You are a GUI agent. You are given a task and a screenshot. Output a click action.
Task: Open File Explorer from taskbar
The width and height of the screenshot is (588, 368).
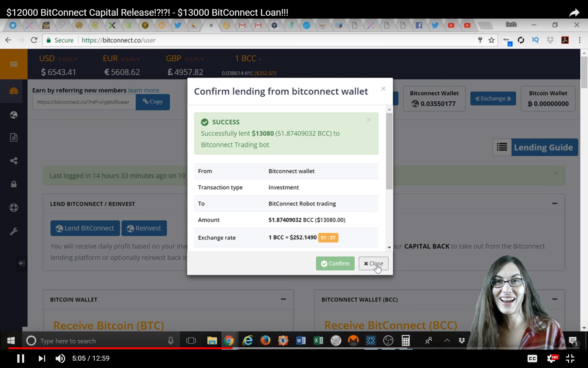tap(212, 340)
